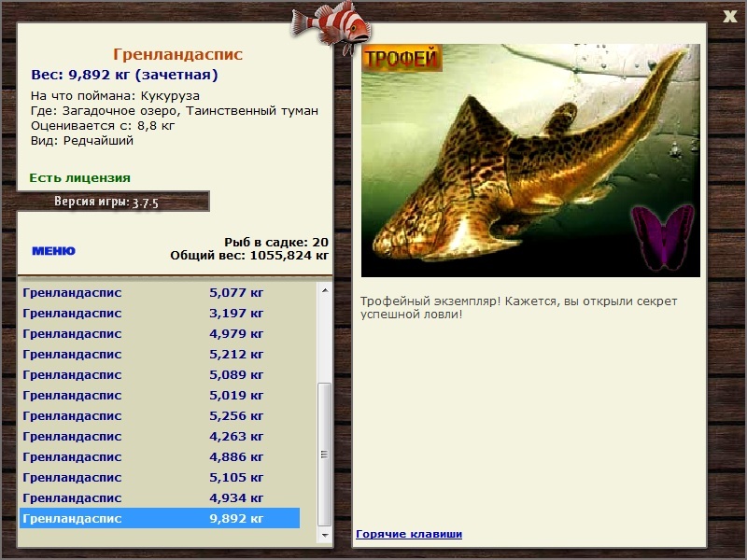
Task: Open the МЕНЮ menu
Action: (x=53, y=251)
